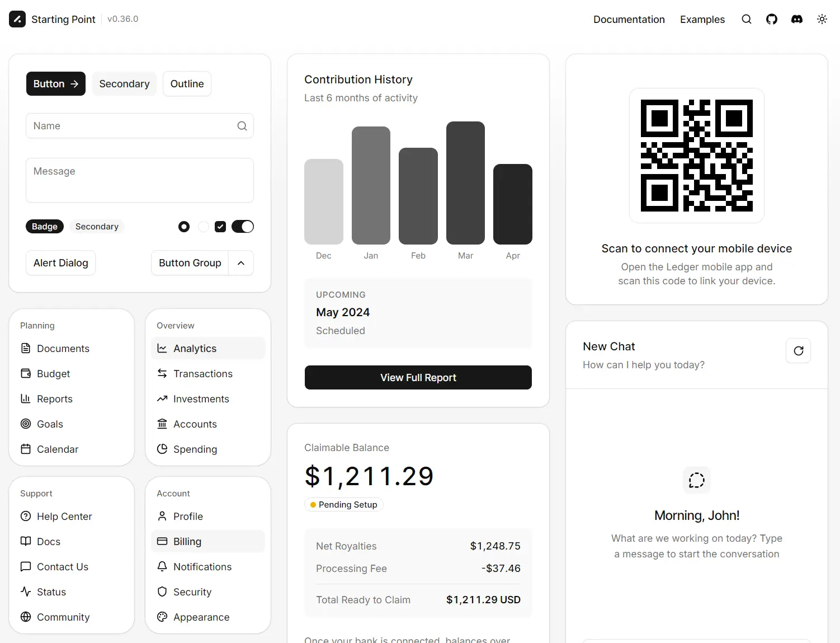Click the Spending pie chart icon
Screen dimensions: 840x643
pyautogui.click(x=162, y=449)
